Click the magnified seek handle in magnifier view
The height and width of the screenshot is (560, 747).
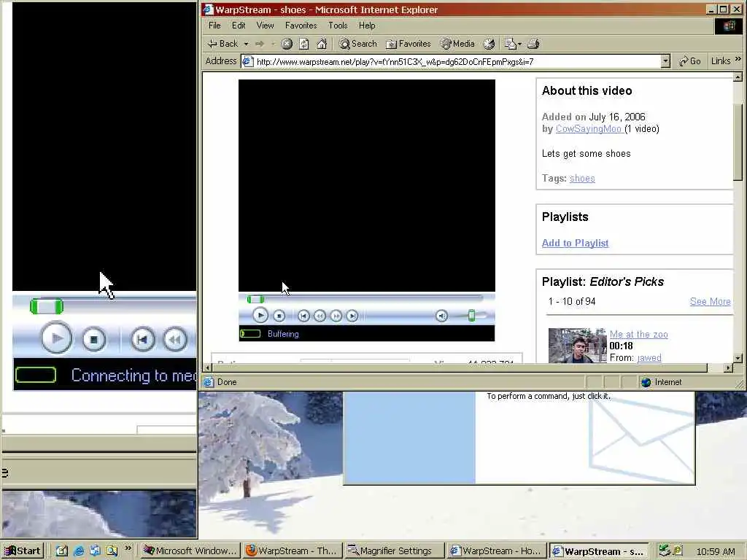coord(46,306)
